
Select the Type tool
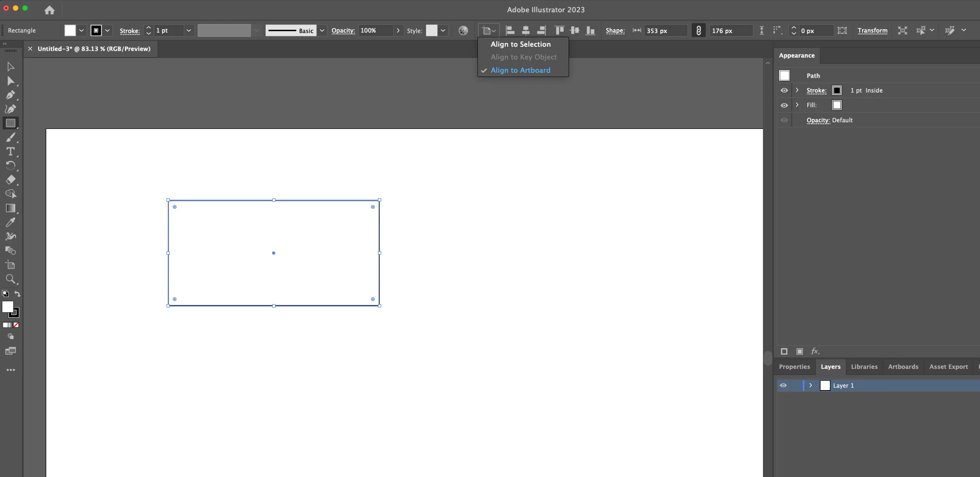pyautogui.click(x=10, y=152)
